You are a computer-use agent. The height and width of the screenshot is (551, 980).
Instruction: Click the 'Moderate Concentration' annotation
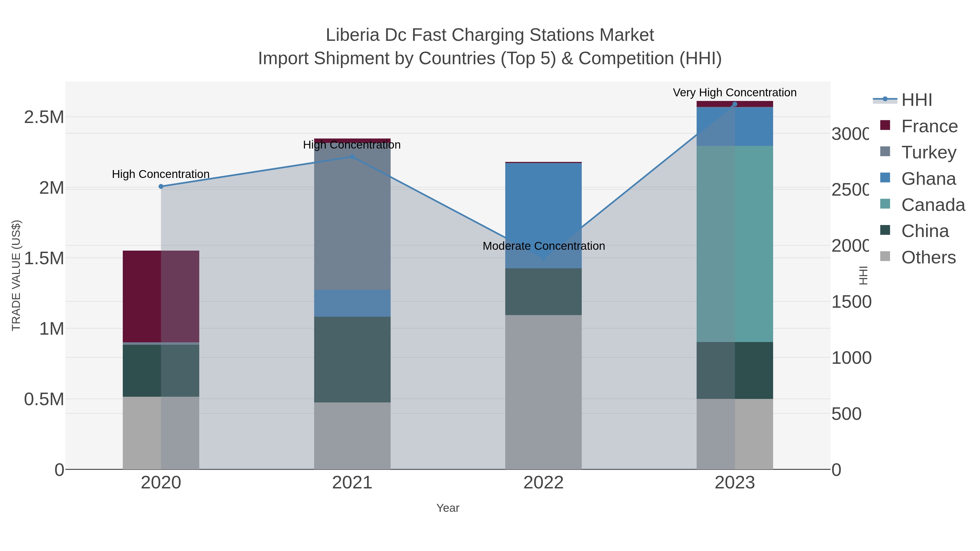click(544, 246)
